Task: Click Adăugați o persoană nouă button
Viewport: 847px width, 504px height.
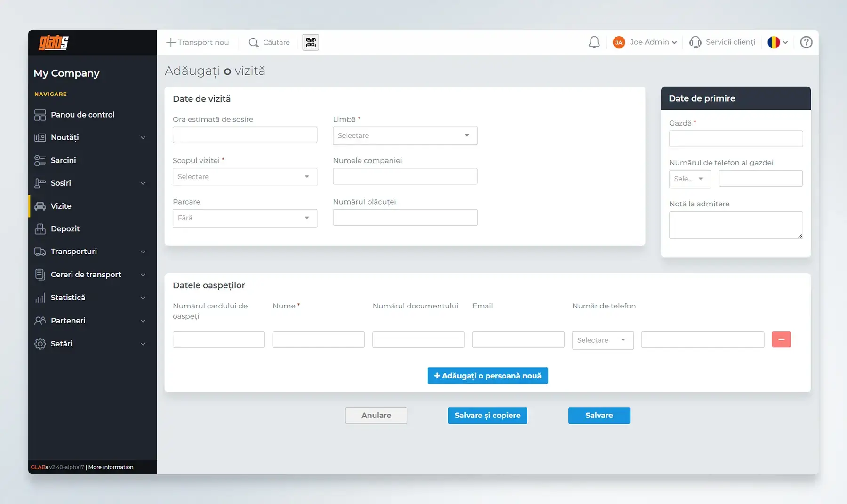Action: (487, 376)
